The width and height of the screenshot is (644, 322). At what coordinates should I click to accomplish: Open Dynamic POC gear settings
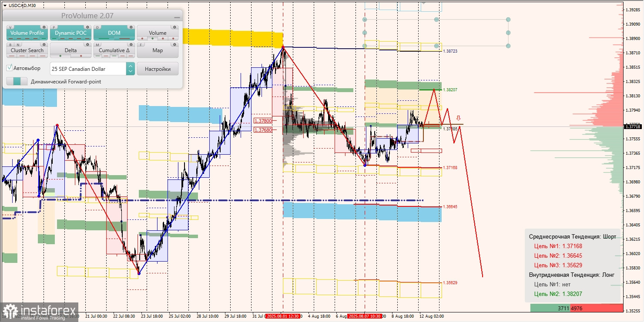point(87,27)
